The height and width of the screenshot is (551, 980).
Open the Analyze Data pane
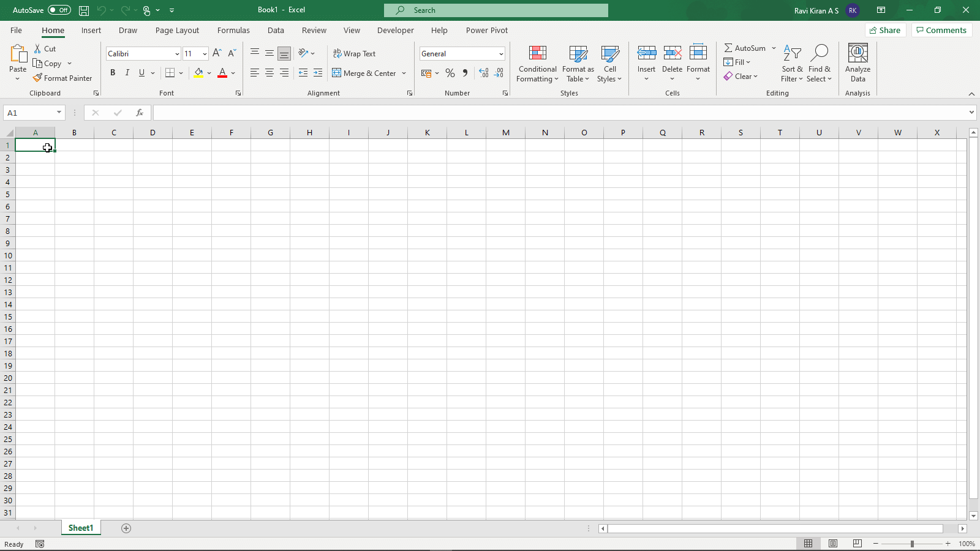click(x=858, y=64)
